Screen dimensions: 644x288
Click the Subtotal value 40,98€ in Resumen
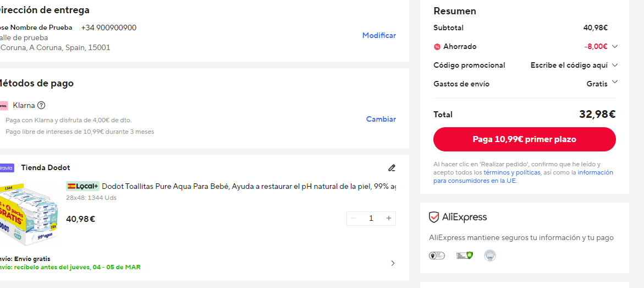596,28
